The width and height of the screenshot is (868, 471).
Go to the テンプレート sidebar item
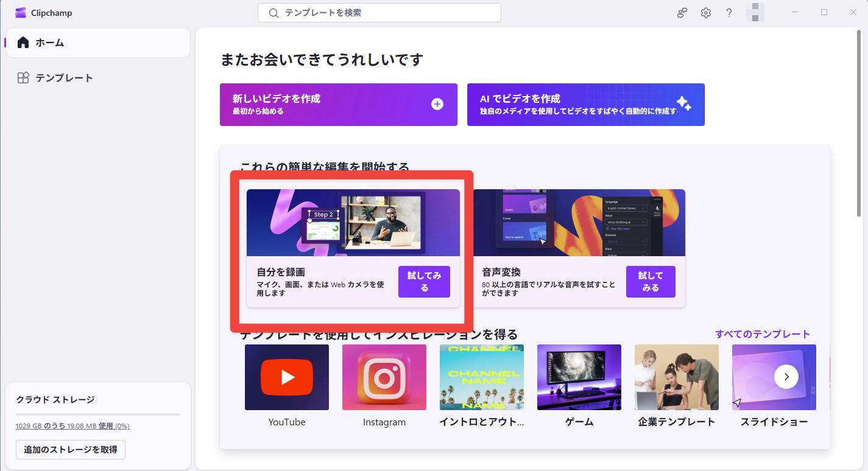pyautogui.click(x=98, y=78)
